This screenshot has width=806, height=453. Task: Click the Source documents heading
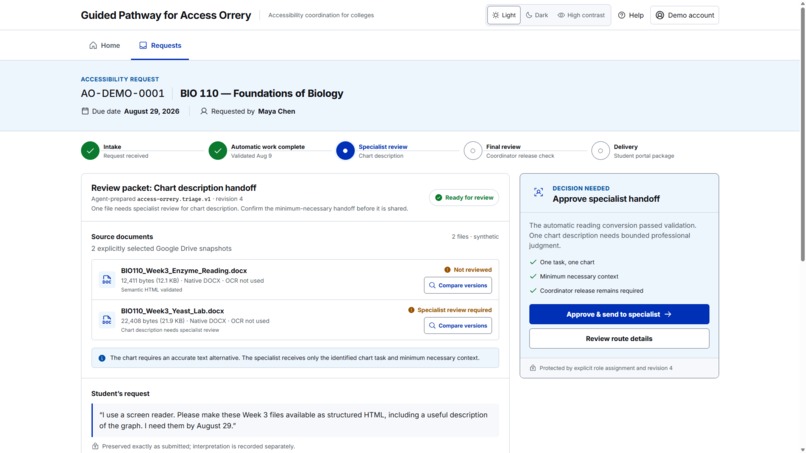pyautogui.click(x=122, y=237)
